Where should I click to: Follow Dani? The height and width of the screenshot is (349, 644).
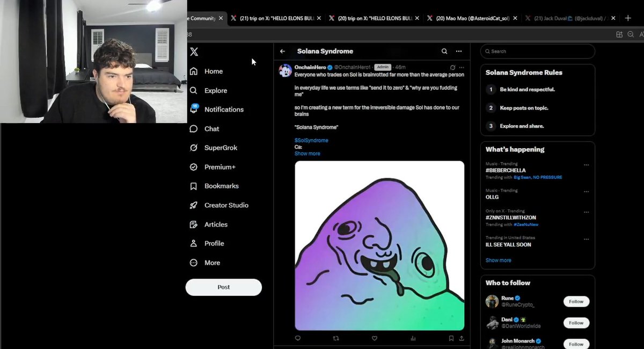(576, 323)
